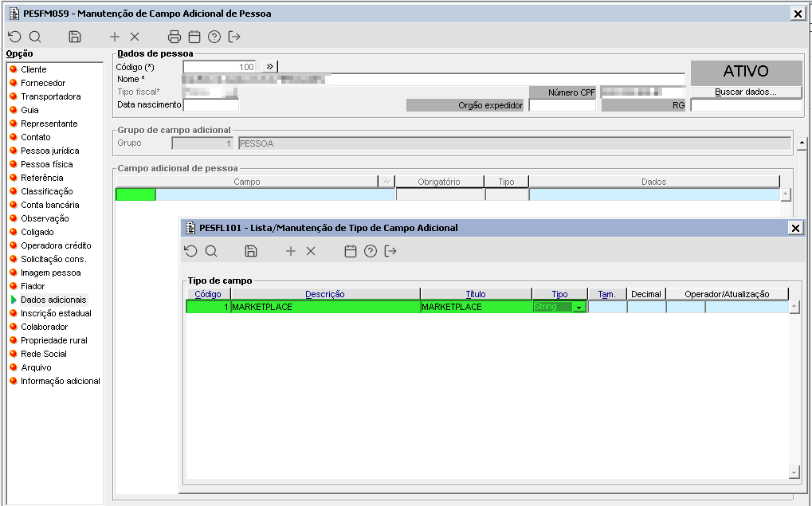Screen dimensions: 812x506
Task: Select Inscrição estadual in the Opção list
Action: [x=56, y=313]
